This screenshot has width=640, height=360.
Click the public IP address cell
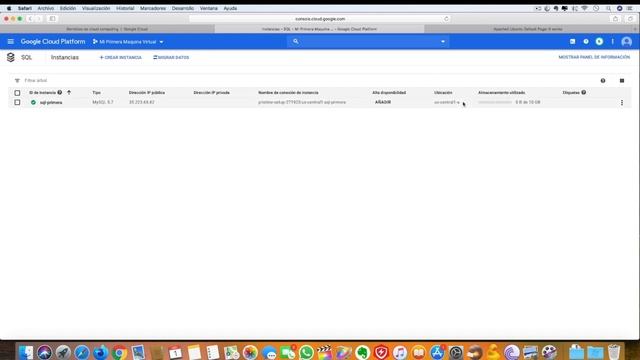point(142,102)
